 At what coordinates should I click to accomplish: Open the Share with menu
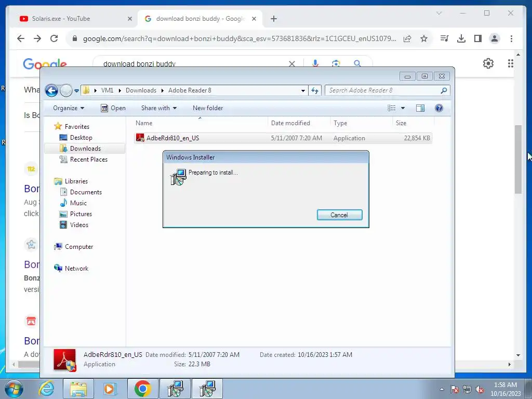point(159,108)
